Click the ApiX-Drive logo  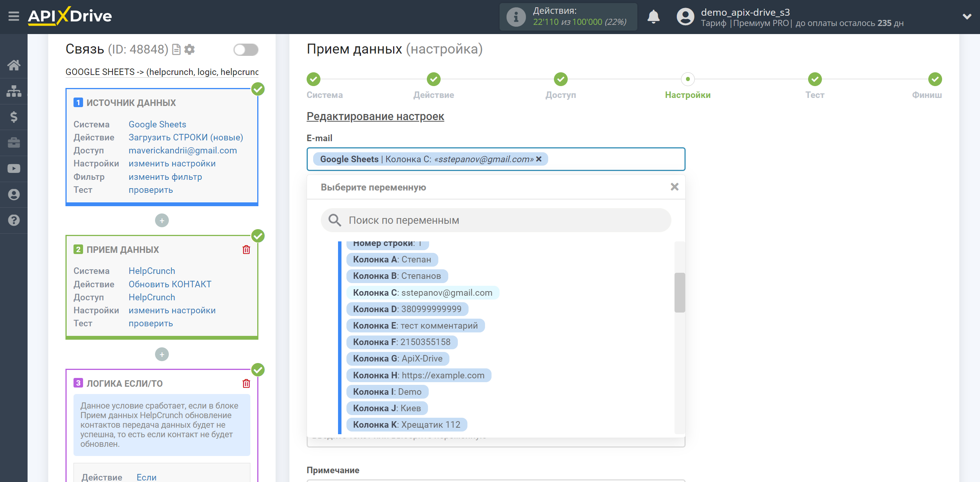70,16
